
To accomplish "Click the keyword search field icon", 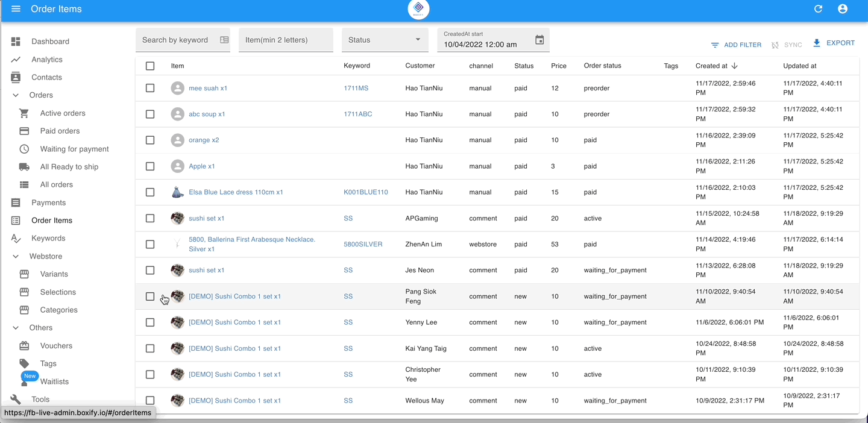I will click(x=224, y=40).
